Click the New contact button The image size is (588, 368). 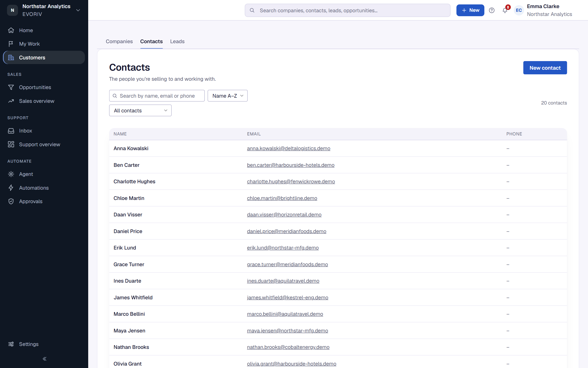[545, 68]
